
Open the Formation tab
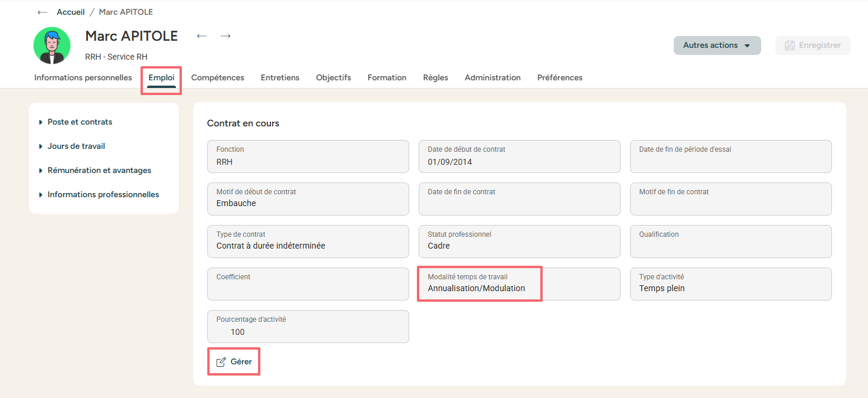(387, 78)
